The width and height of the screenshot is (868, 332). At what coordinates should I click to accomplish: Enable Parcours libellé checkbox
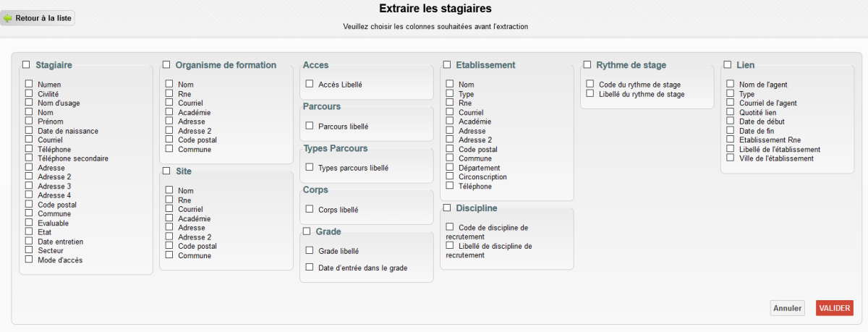pyautogui.click(x=310, y=125)
